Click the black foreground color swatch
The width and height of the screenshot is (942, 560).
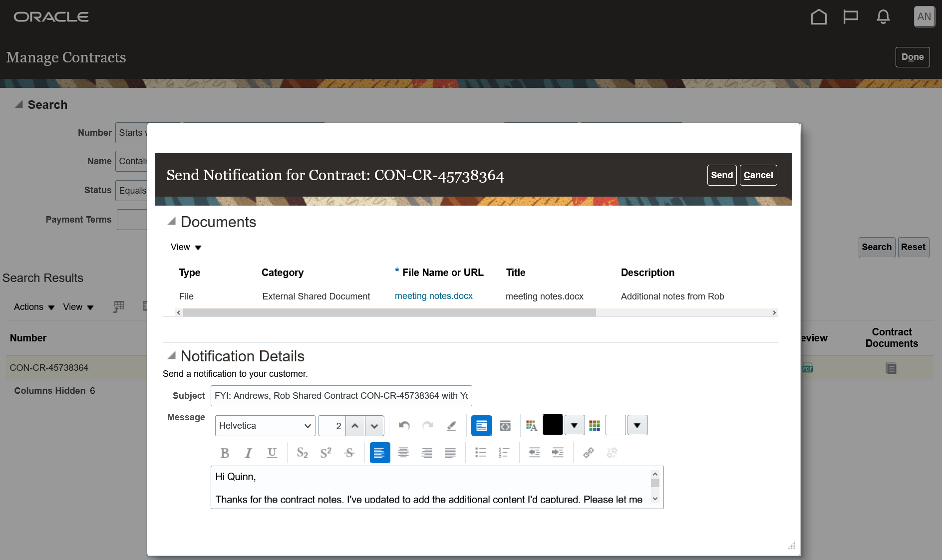tap(553, 425)
